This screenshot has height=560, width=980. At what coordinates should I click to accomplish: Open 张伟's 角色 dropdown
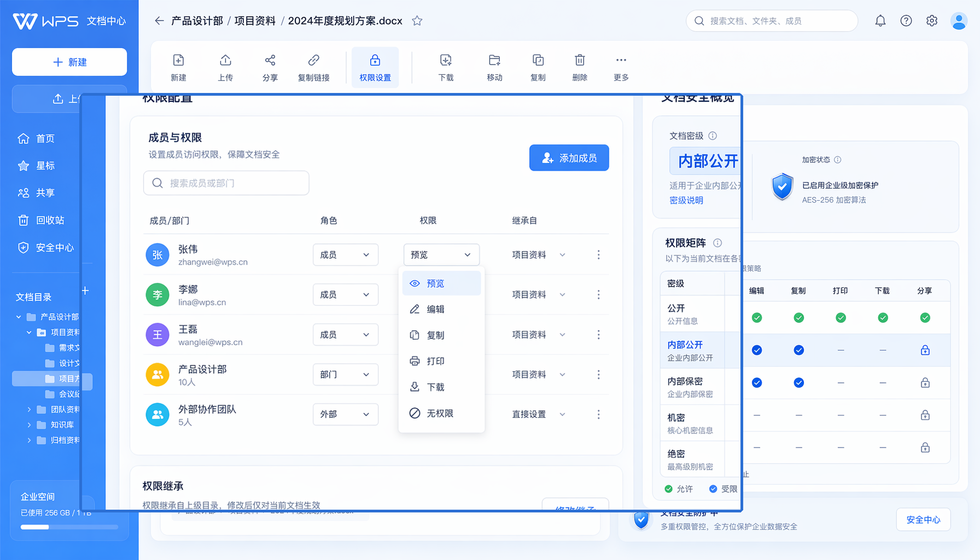(x=346, y=255)
